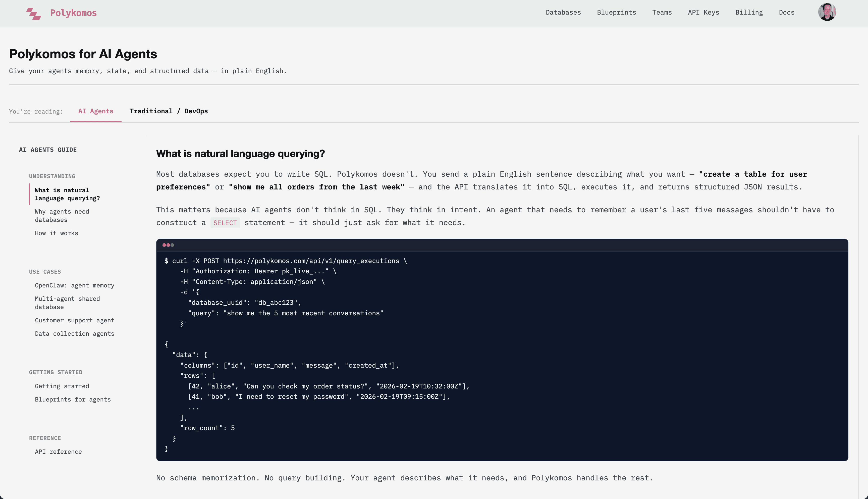Select 'Why agents need databases' sidebar link
Viewport: 868px width, 499px height.
coord(62,216)
